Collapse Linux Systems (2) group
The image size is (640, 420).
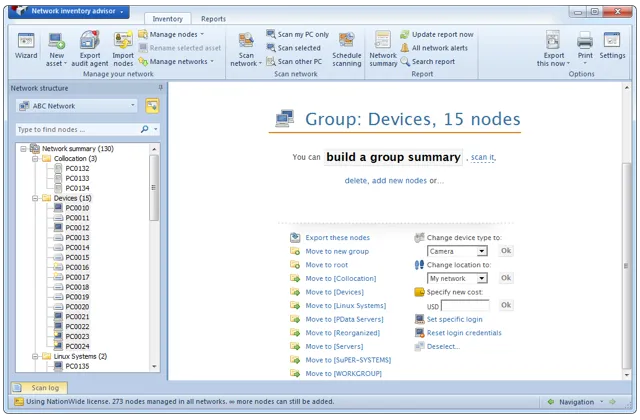pos(35,356)
